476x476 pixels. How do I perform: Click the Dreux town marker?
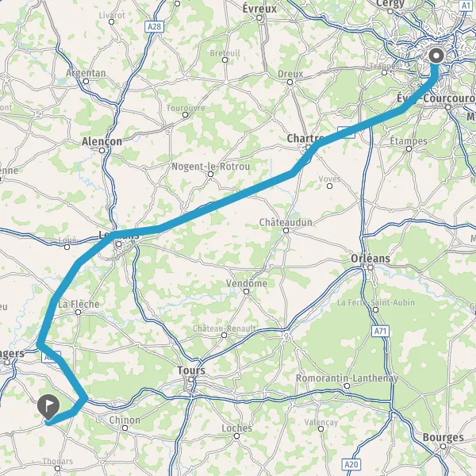tap(290, 83)
